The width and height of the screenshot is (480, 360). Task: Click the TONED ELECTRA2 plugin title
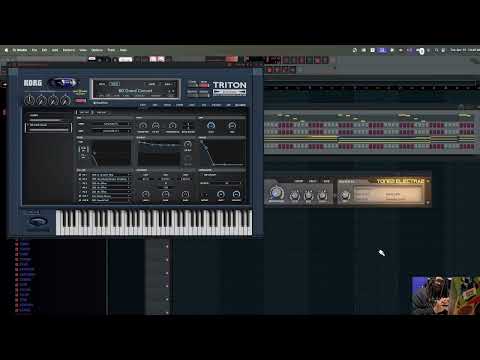tap(400, 181)
